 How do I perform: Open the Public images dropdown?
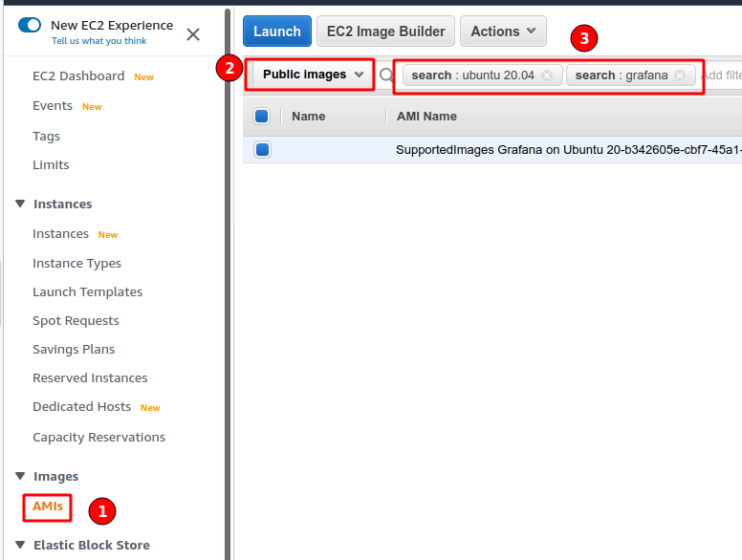(x=313, y=75)
